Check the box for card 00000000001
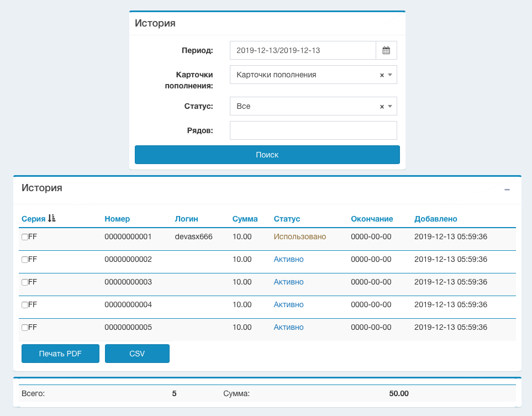 pos(25,237)
